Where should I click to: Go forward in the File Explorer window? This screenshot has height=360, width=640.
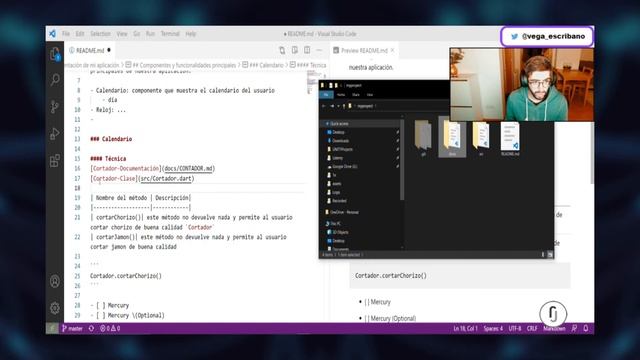pyautogui.click(x=332, y=106)
